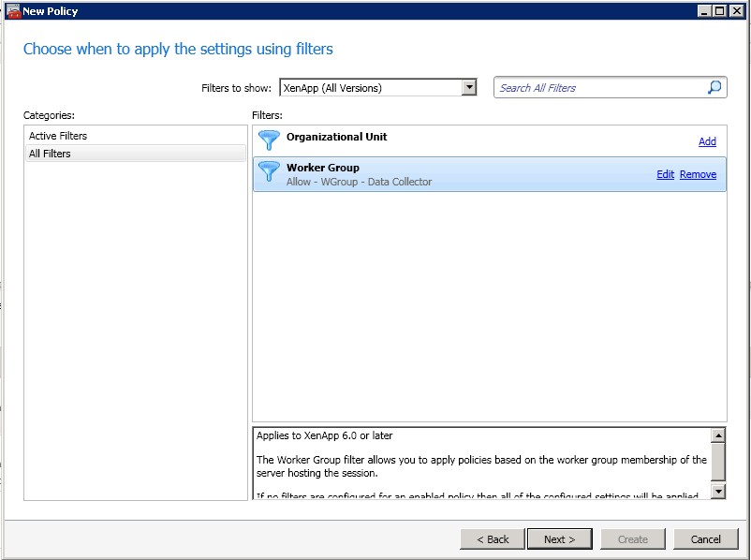Image resolution: width=751 pixels, height=560 pixels.
Task: Edit the Worker Group filter
Action: [x=665, y=174]
